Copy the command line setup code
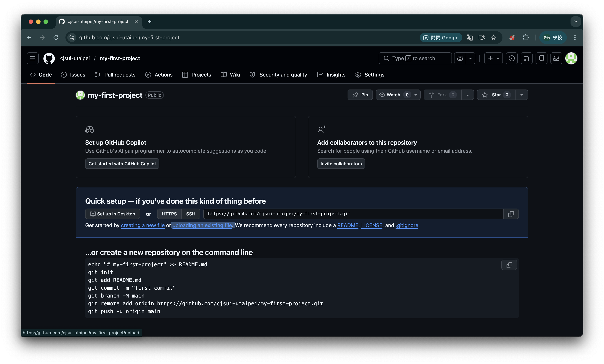Viewport: 604px width, 364px height. [509, 265]
